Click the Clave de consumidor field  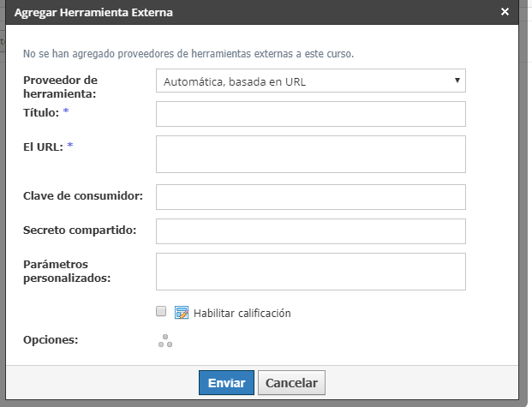311,197
